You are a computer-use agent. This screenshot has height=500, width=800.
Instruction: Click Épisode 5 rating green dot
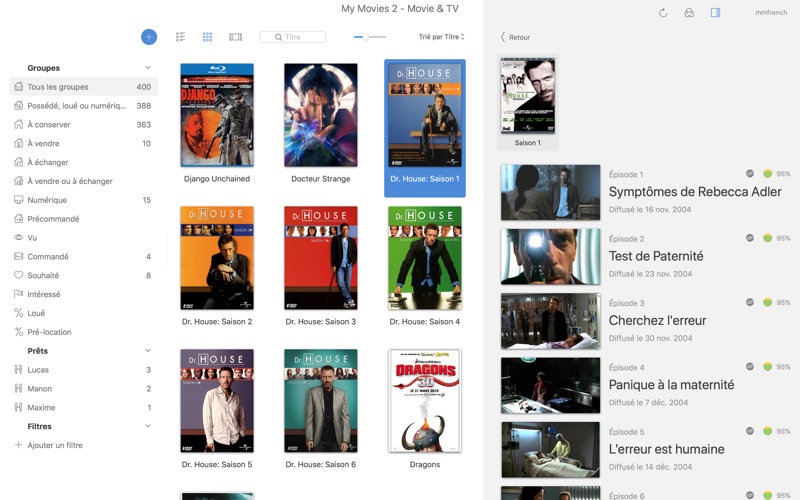[x=767, y=431]
